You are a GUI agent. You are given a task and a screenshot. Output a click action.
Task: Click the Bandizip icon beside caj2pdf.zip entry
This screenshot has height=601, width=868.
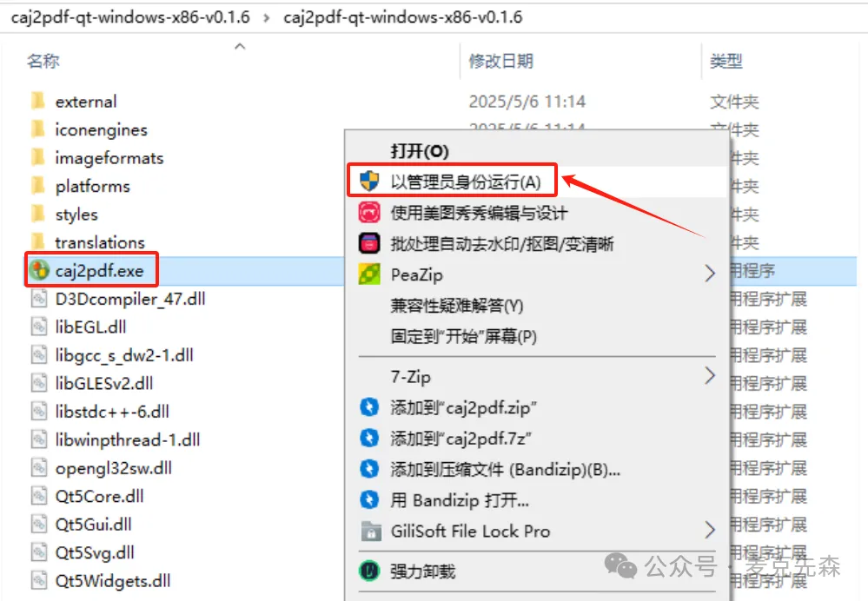pos(369,407)
